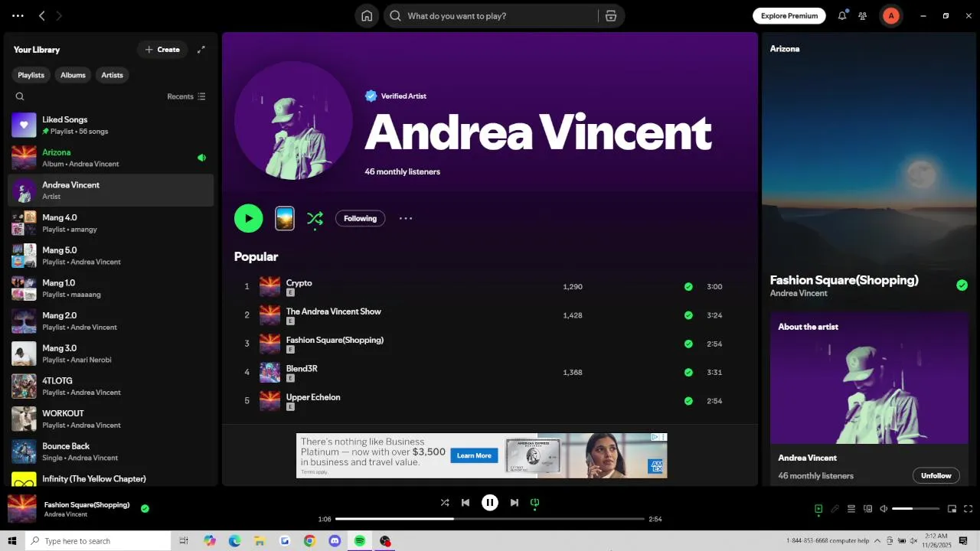Open the user profile avatar
Screen dimensions: 980x551
click(890, 15)
